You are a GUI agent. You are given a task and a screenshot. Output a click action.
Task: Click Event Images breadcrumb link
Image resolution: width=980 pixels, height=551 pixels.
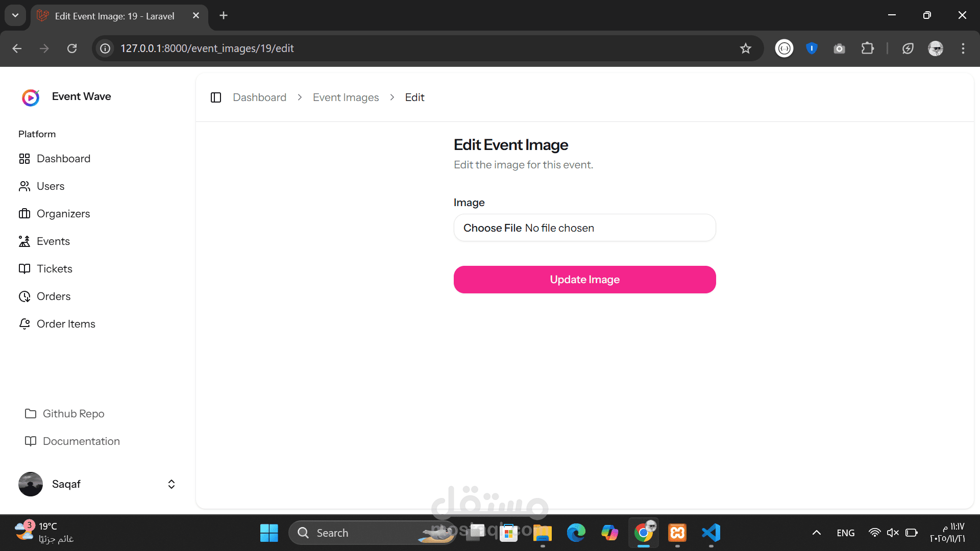click(346, 97)
